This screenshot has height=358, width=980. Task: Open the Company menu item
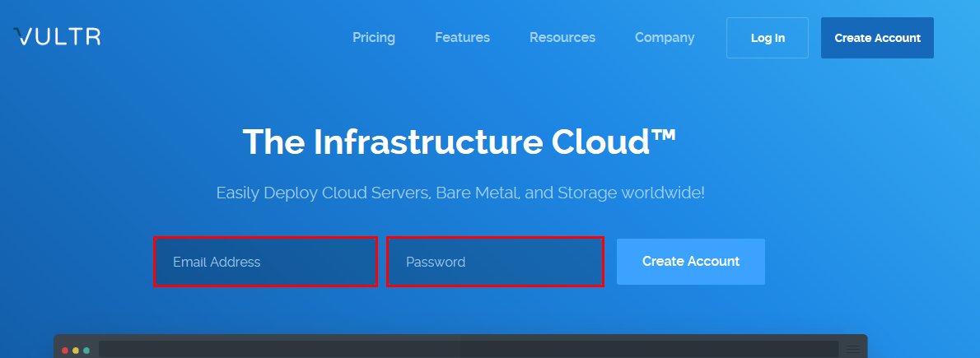(665, 38)
